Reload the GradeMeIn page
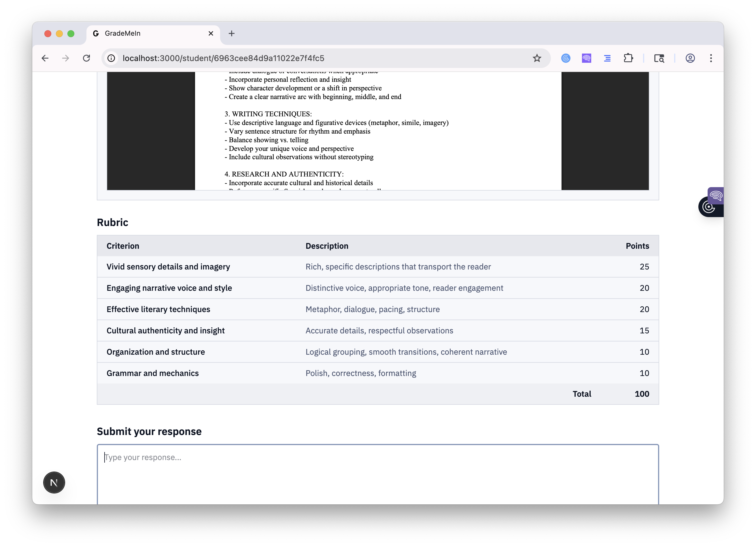Image resolution: width=756 pixels, height=547 pixels. coord(86,58)
